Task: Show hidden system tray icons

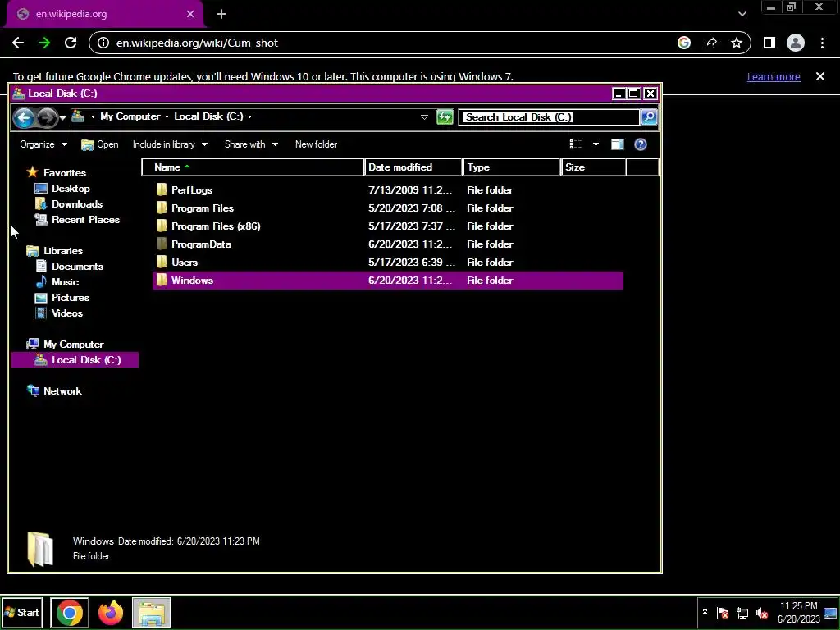Action: point(705,612)
